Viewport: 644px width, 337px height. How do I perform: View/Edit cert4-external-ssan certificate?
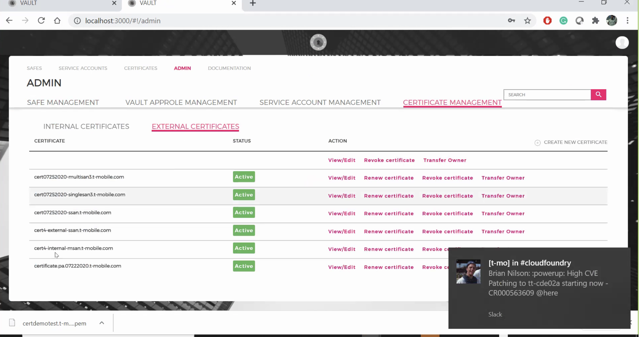[x=342, y=231]
